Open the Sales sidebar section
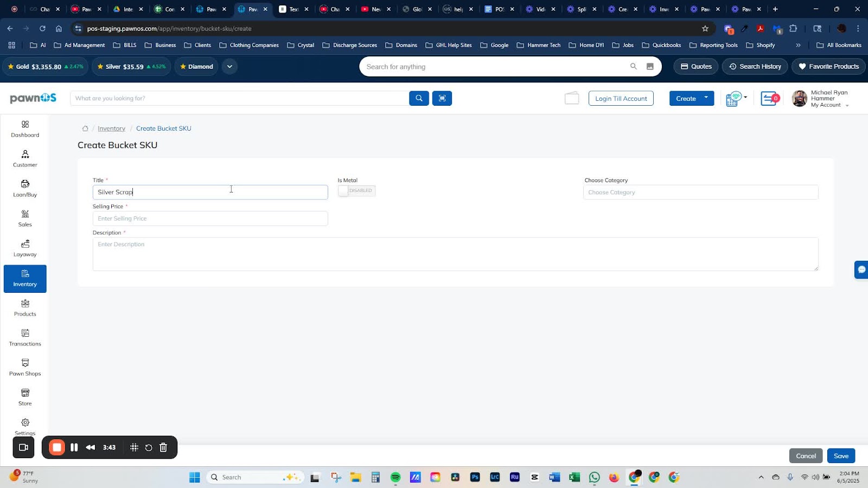Screen dimensions: 868x488 25,219
